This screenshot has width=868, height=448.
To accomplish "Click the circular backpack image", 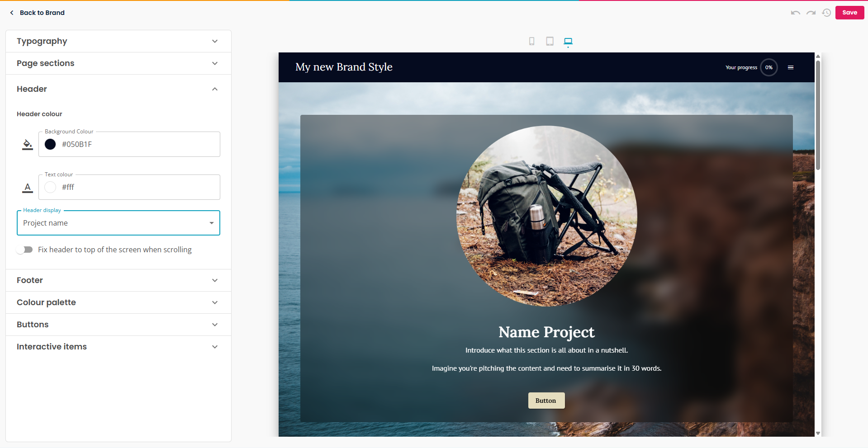I will point(546,216).
